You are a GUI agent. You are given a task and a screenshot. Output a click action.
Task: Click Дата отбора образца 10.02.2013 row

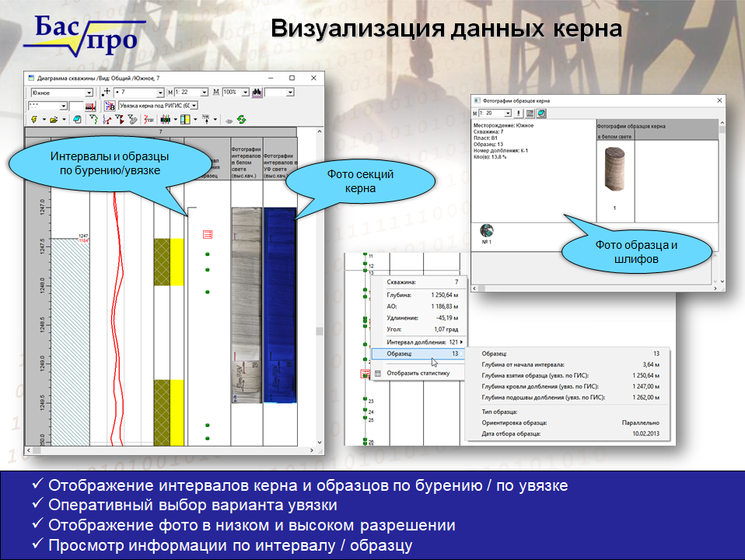click(570, 434)
